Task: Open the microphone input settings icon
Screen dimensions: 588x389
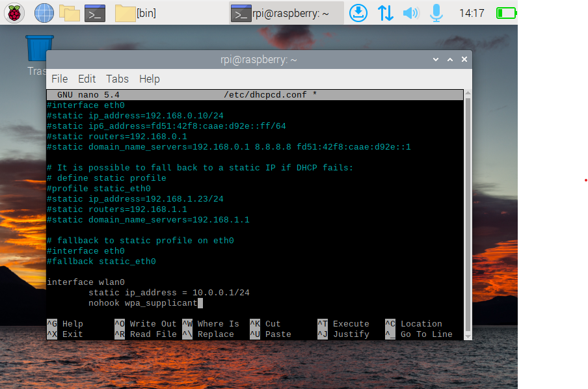Action: tap(436, 13)
